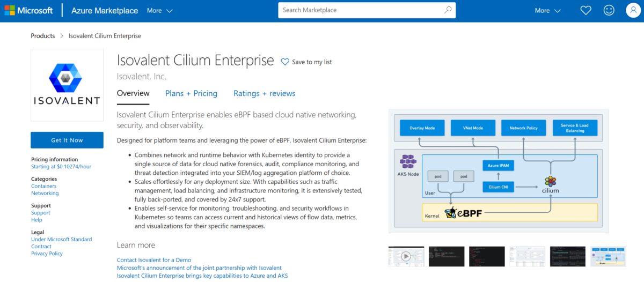Select the fifth screenshot thumbnail

pos(567,256)
